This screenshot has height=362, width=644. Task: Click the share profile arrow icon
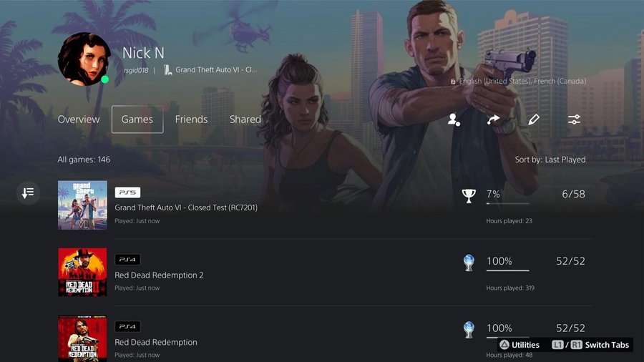pyautogui.click(x=493, y=119)
